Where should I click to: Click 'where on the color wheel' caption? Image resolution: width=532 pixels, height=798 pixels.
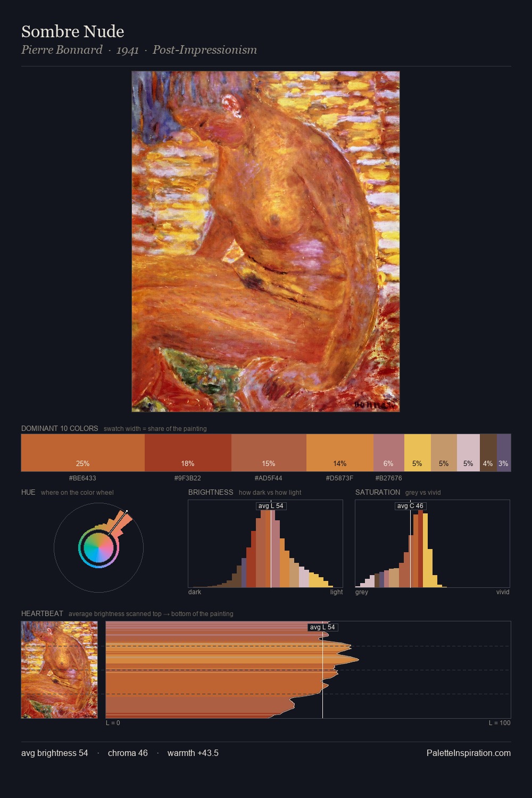click(x=77, y=493)
